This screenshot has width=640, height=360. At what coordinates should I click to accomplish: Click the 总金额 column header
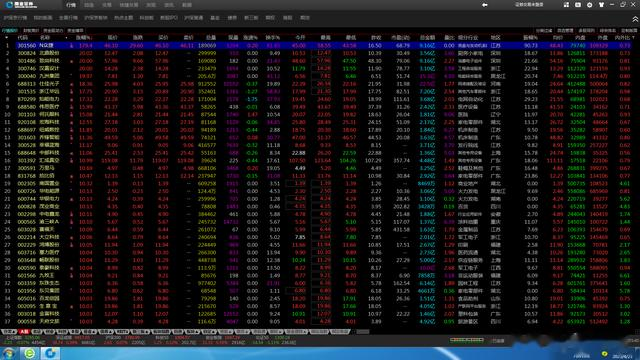pos(427,38)
